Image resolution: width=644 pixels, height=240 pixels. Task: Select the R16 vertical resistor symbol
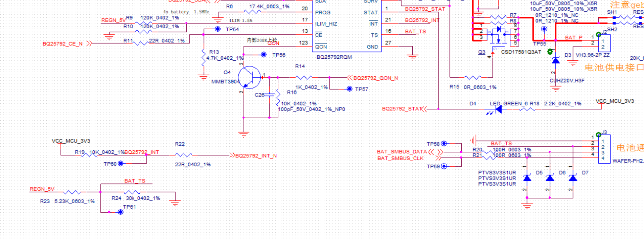(x=278, y=97)
